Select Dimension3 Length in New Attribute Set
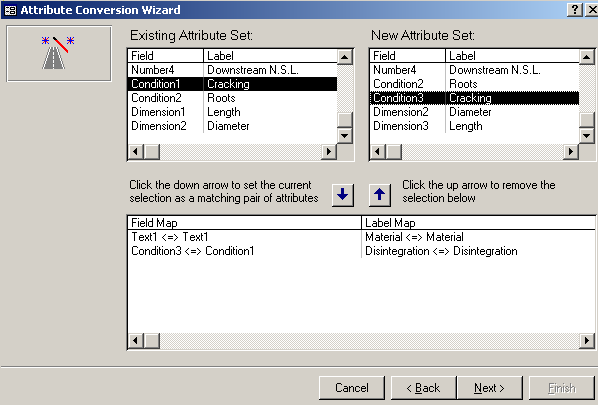This screenshot has height=405, width=598. click(x=474, y=126)
